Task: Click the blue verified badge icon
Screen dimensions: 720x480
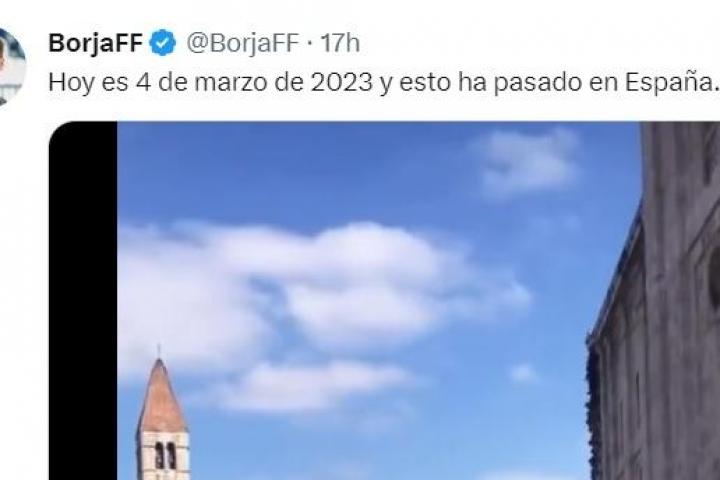Action: (x=163, y=43)
